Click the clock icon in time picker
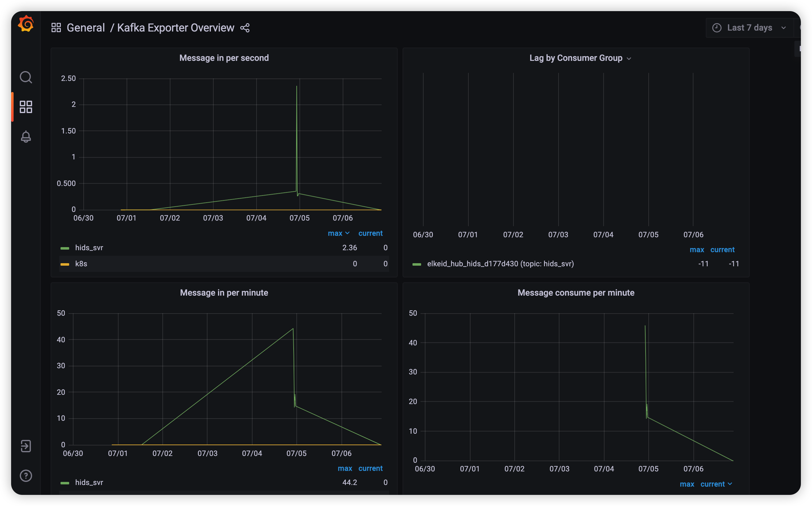This screenshot has width=812, height=506. [x=717, y=27]
